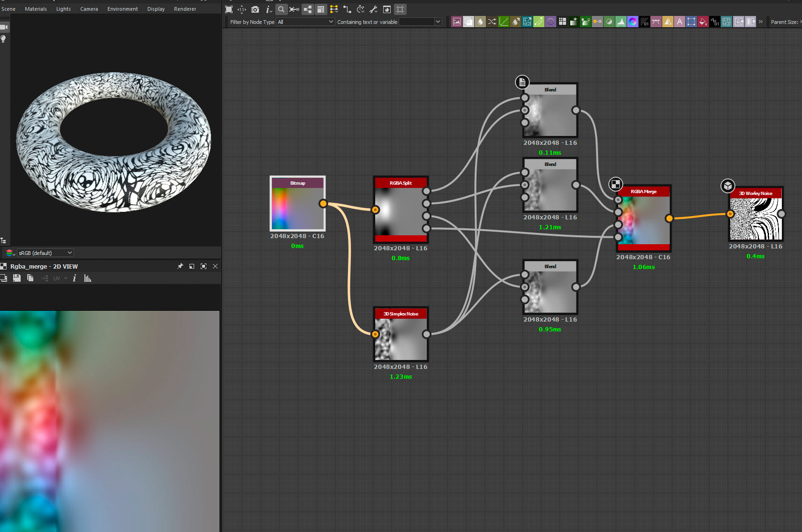Copy the 2D view image to clipboard

pyautogui.click(x=30, y=278)
